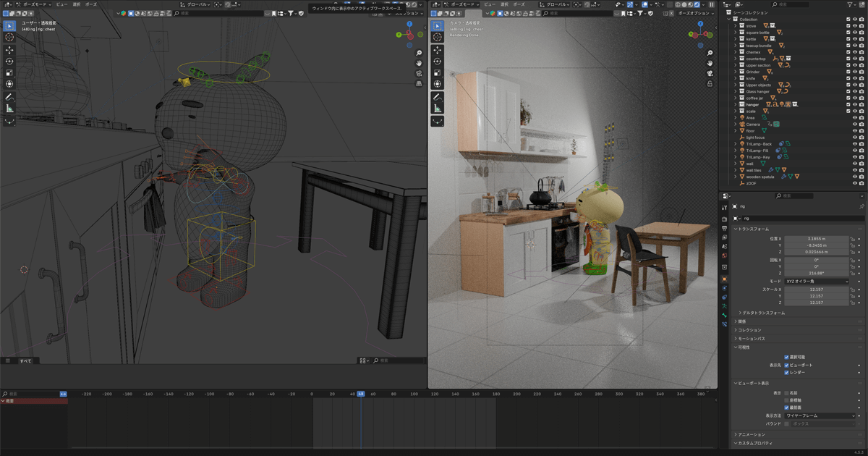The image size is (868, 456).
Task: Open the ポーズ menu in right viewport header
Action: tap(519, 4)
